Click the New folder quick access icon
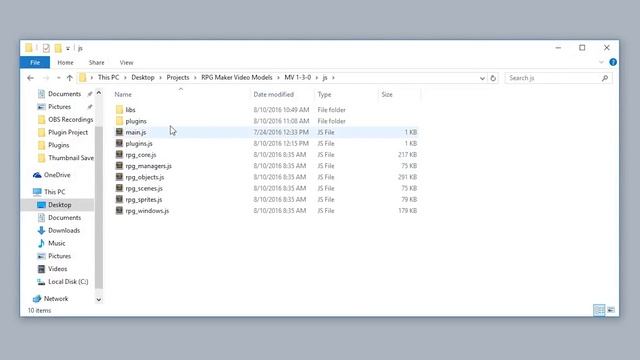This screenshot has height=360, width=640. coord(58,48)
